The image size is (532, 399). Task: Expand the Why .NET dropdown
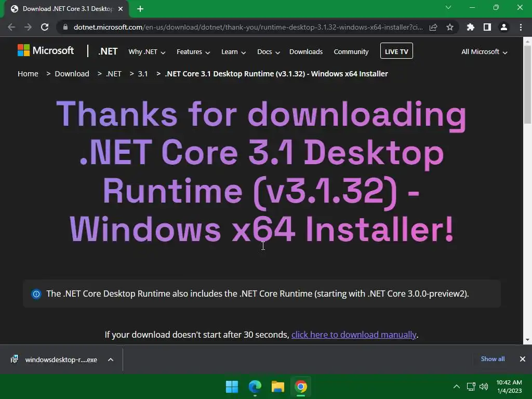pos(147,52)
